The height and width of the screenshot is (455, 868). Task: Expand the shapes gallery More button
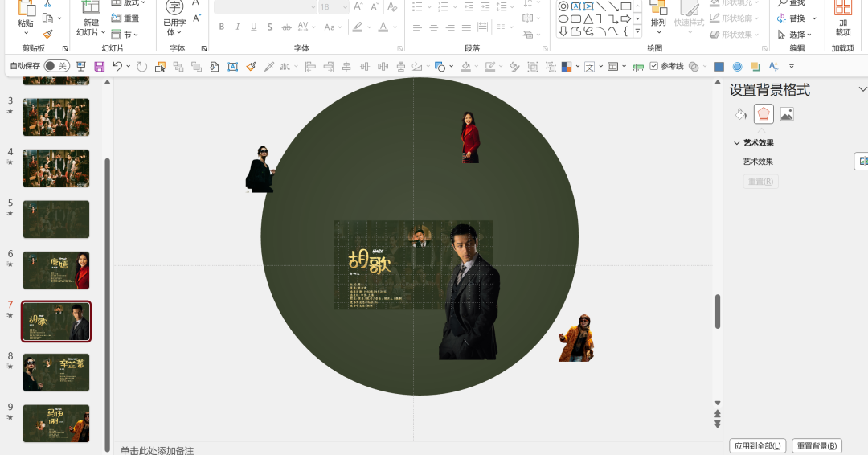click(x=637, y=31)
